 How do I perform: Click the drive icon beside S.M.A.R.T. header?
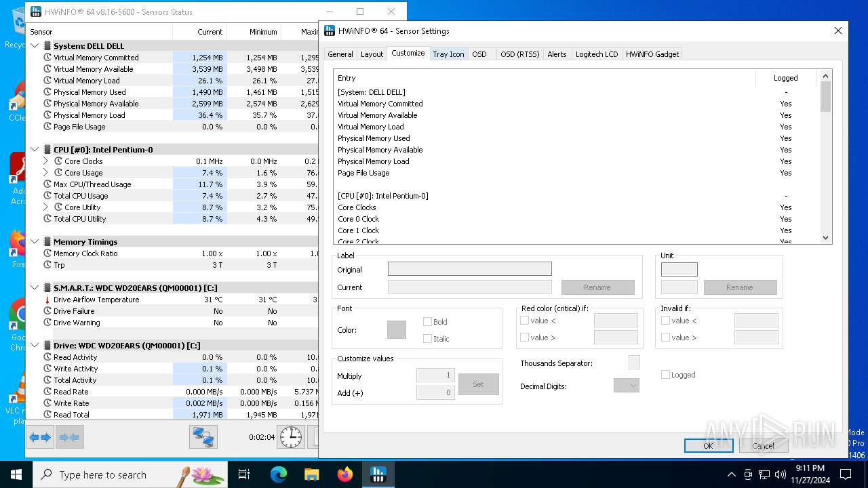tap(47, 288)
